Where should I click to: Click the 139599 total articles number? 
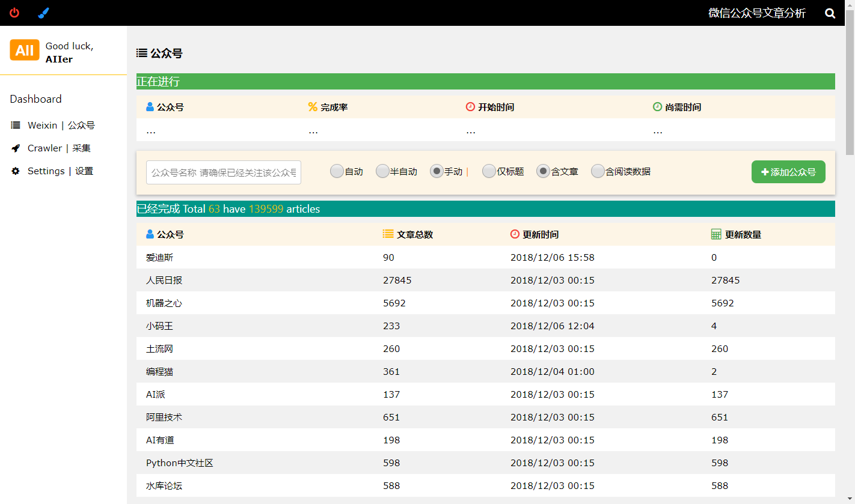click(266, 209)
